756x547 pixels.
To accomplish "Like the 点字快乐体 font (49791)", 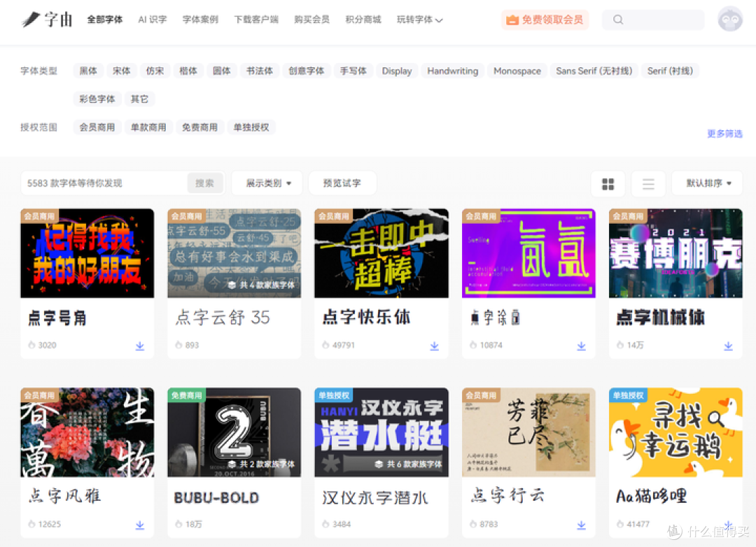I will (326, 345).
